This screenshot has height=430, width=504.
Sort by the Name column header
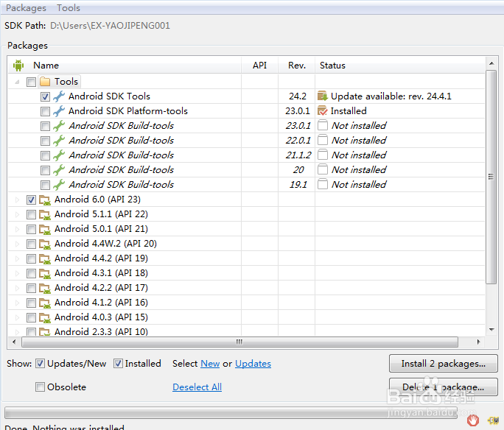(125, 66)
